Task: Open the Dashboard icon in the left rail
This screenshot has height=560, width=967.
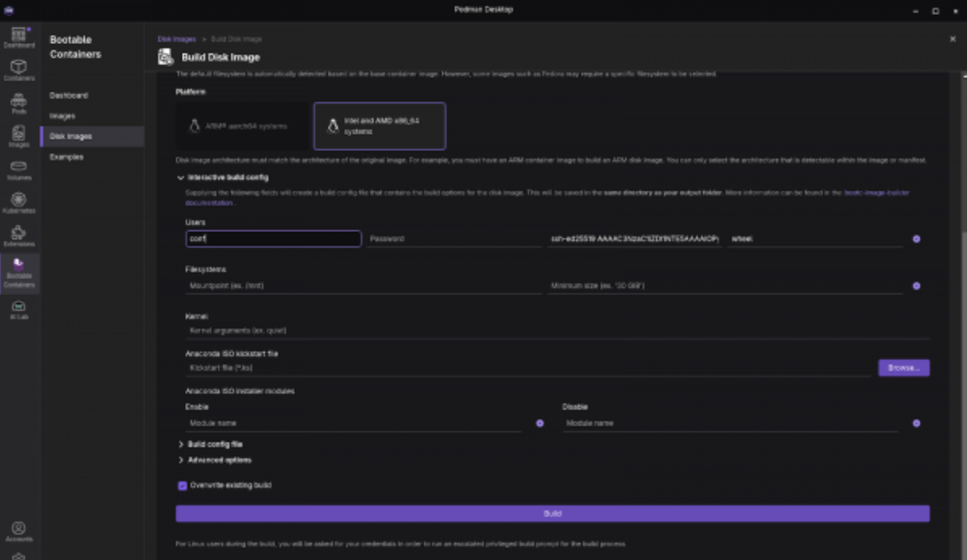Action: pyautogui.click(x=19, y=37)
